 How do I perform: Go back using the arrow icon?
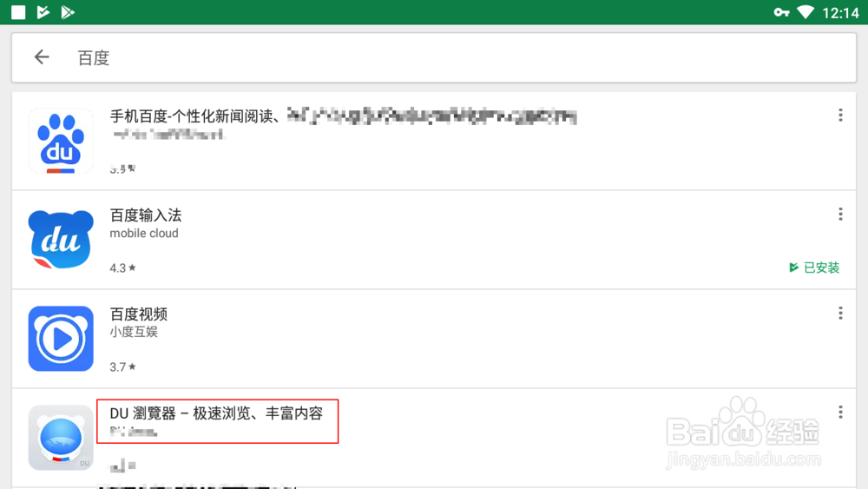click(x=42, y=57)
